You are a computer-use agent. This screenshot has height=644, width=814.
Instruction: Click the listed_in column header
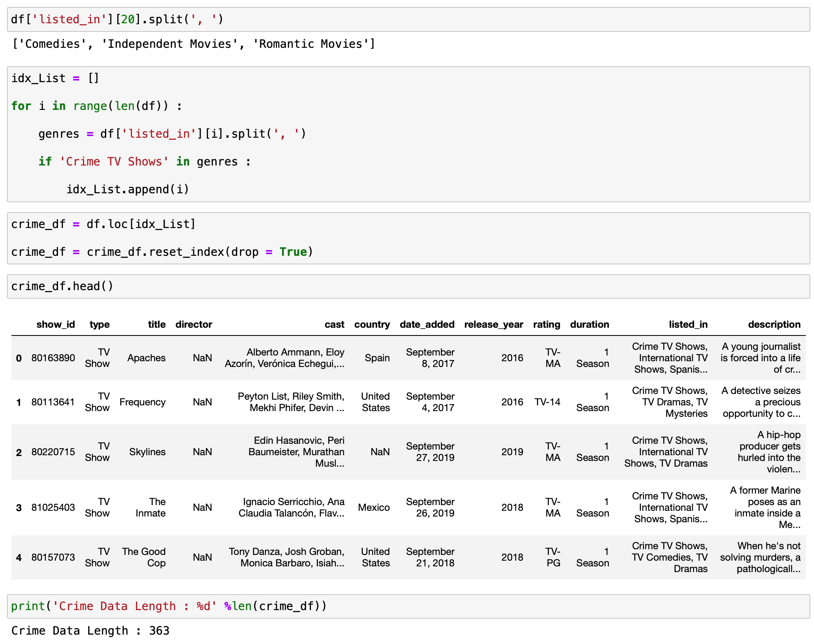click(688, 324)
